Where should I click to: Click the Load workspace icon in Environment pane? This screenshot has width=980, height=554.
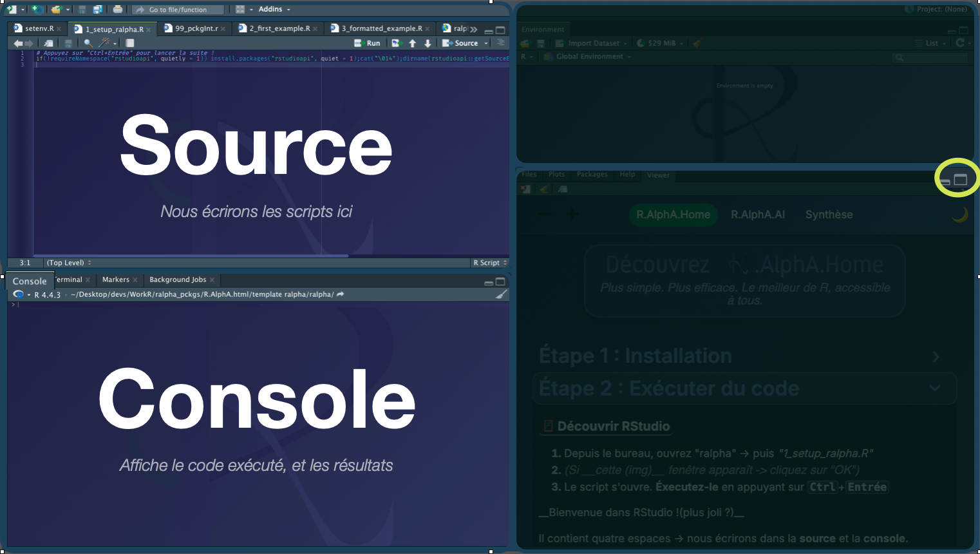click(525, 43)
